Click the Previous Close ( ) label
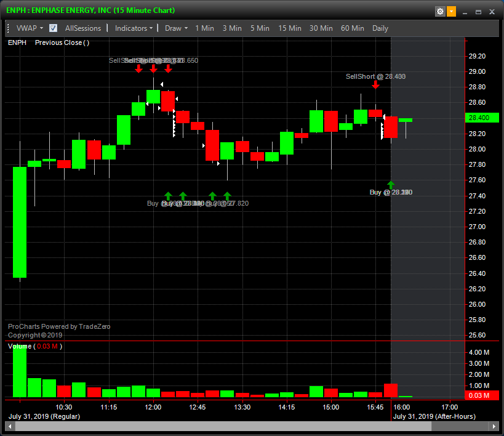This screenshot has height=436, width=504. tap(62, 42)
